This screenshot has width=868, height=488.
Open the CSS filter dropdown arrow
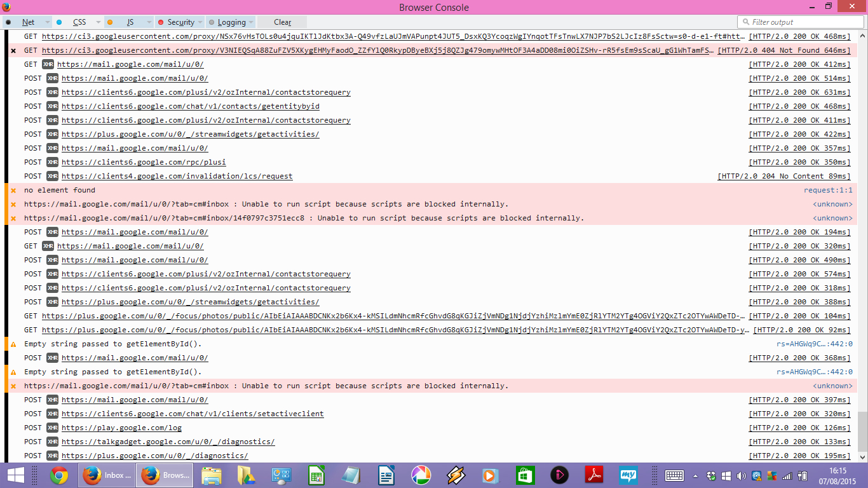98,22
